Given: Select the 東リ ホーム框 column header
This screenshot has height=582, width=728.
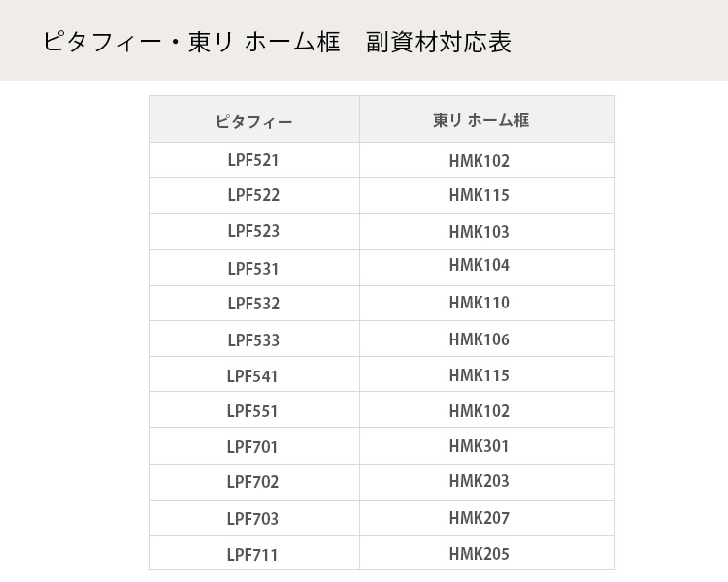Looking at the screenshot, I should 480,121.
